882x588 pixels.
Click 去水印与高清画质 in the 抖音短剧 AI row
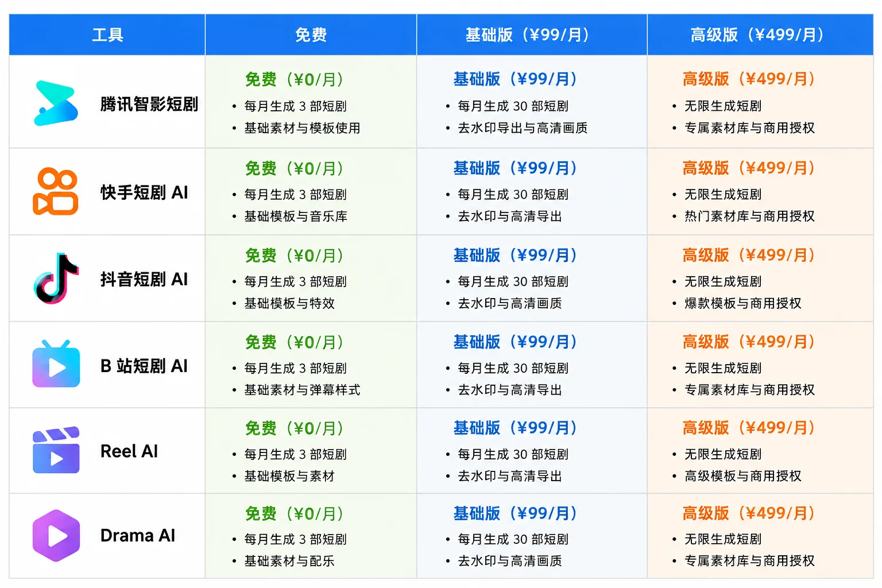click(510, 303)
